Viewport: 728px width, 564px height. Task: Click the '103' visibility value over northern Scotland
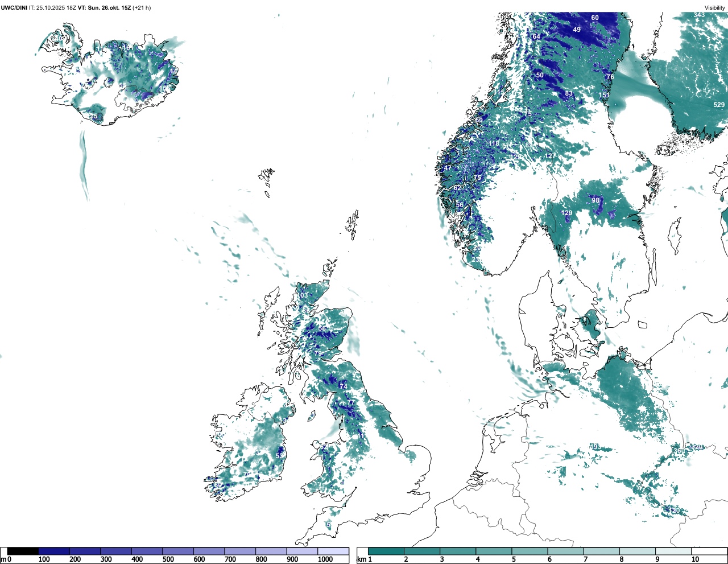[302, 295]
